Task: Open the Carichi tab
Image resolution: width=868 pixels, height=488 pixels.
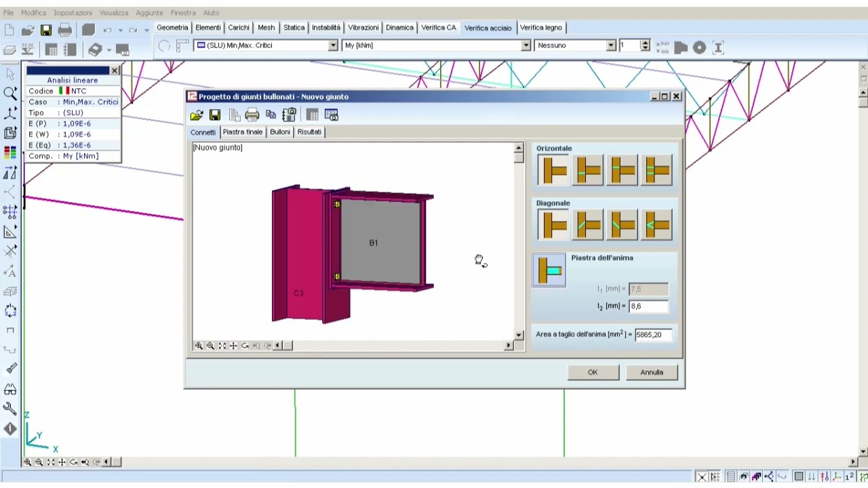Action: tap(239, 27)
